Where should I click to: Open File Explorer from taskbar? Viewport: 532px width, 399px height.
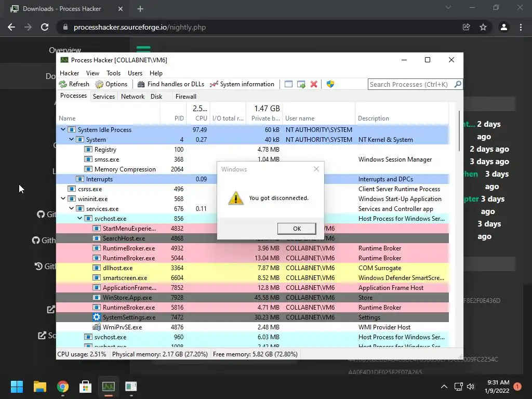(x=39, y=387)
